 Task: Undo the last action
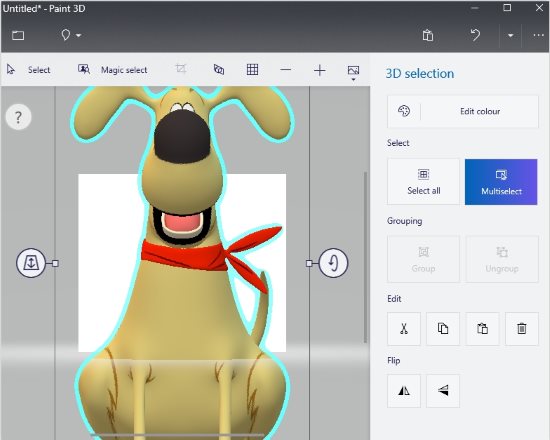tap(475, 35)
